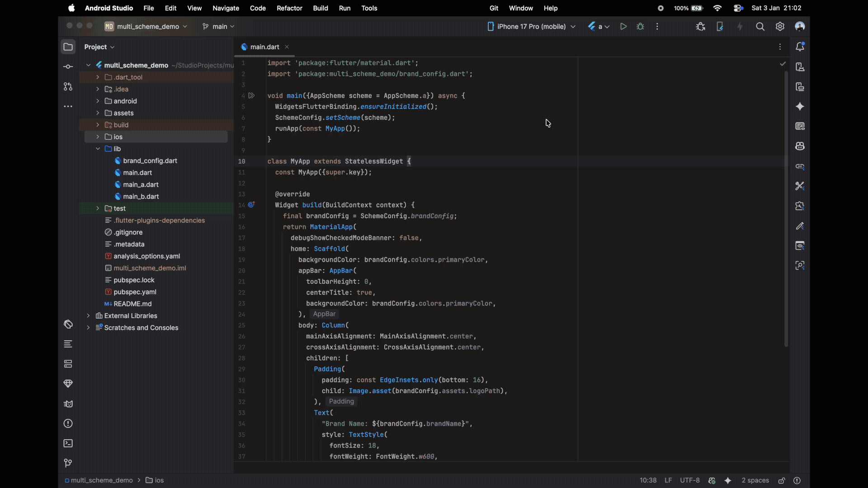Viewport: 868px width, 488px height.
Task: Open the Device Manager icon in toolbar
Action: click(720, 27)
